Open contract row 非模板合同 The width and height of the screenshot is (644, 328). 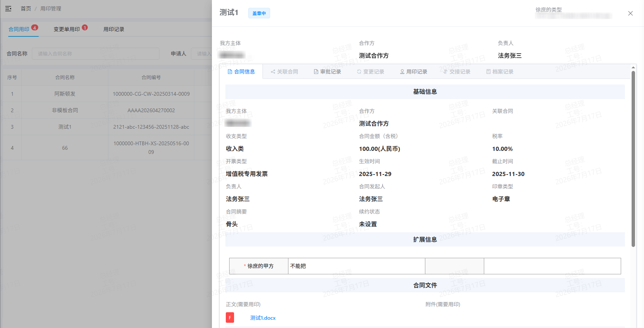pyautogui.click(x=65, y=110)
